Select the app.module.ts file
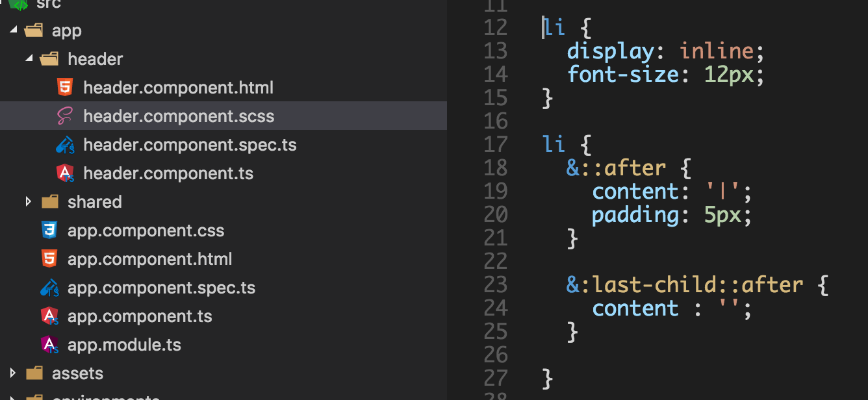Image resolution: width=868 pixels, height=400 pixels. pos(124,344)
